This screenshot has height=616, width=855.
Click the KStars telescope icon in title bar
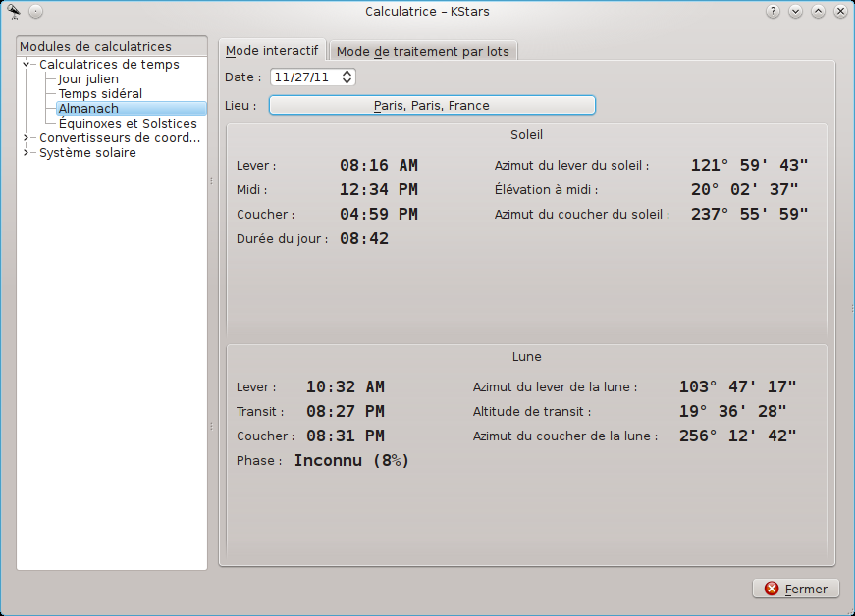click(x=14, y=12)
